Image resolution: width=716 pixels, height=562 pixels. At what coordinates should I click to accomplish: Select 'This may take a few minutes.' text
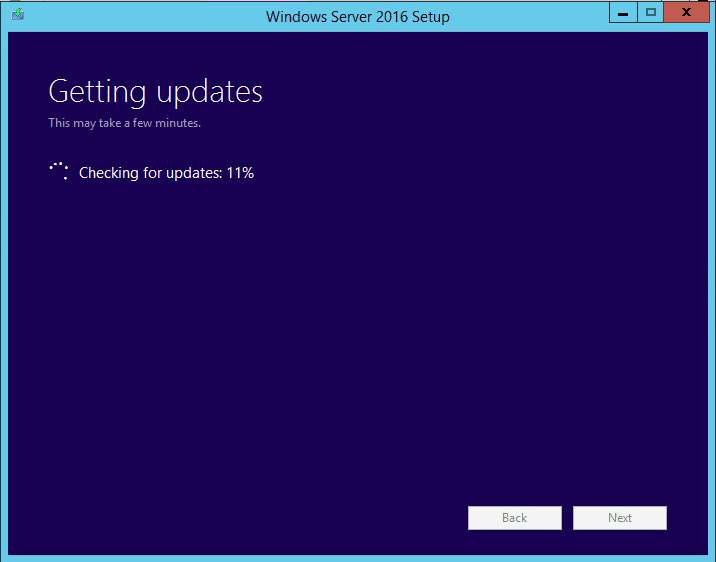pos(124,123)
